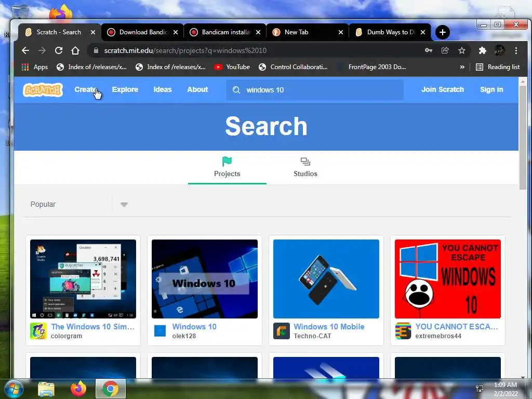The height and width of the screenshot is (399, 532).
Task: Open the Chrome three-dot menu
Action: (516, 50)
